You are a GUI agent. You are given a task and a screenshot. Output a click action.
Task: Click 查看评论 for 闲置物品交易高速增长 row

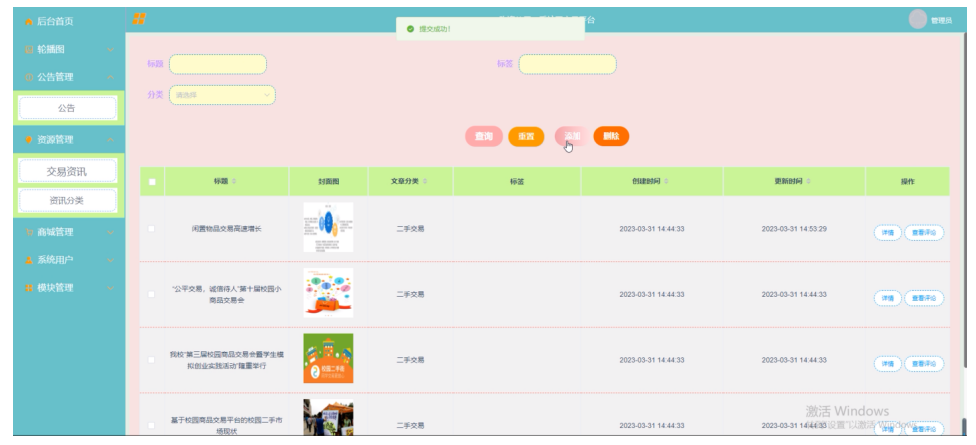tap(924, 233)
